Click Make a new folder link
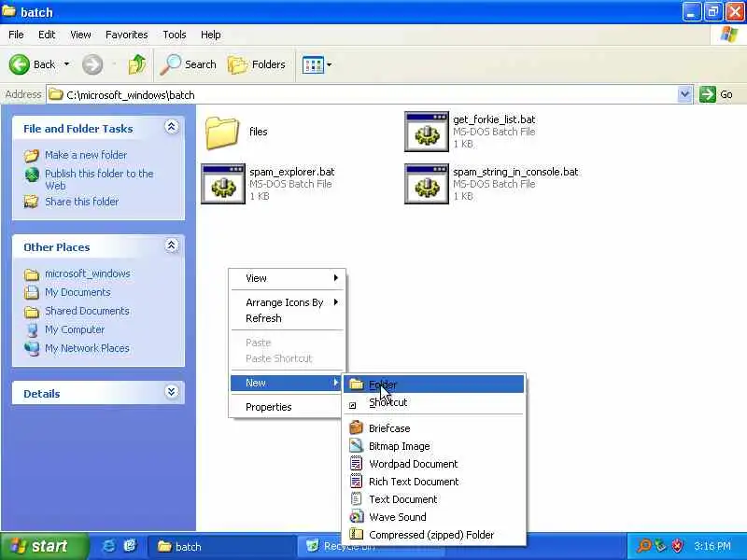This screenshot has width=747, height=560. click(86, 155)
